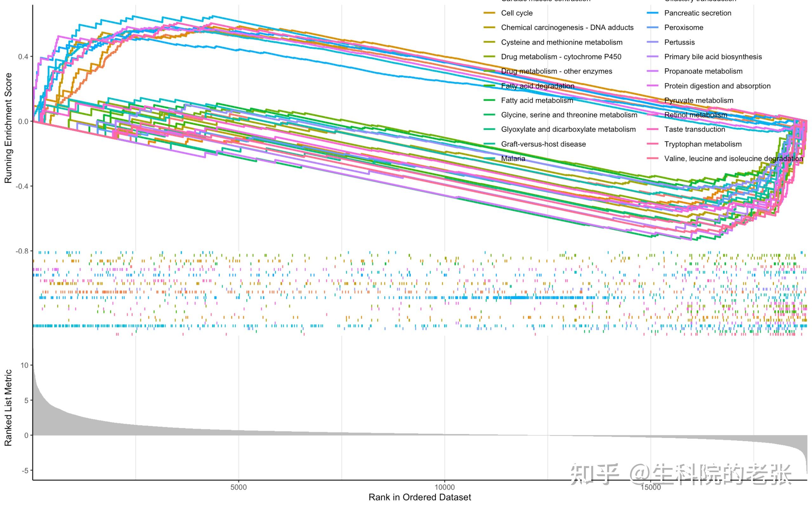The image size is (812, 507).
Task: Select the Taste transduction legend label
Action: pyautogui.click(x=694, y=129)
